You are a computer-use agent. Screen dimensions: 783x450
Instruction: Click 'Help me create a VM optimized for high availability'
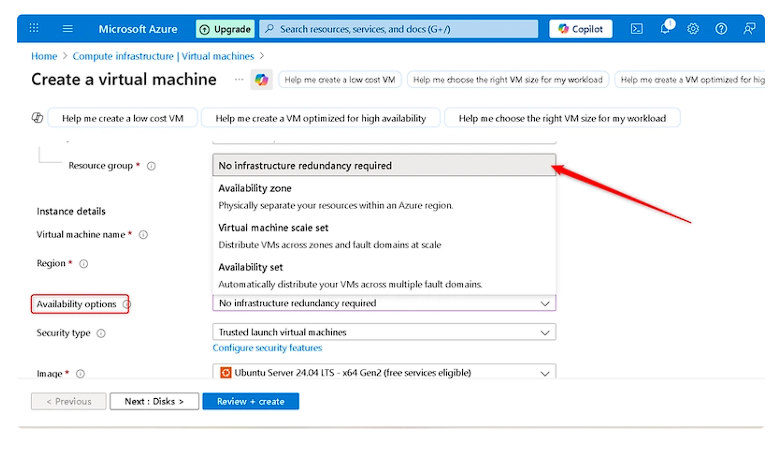pos(321,118)
